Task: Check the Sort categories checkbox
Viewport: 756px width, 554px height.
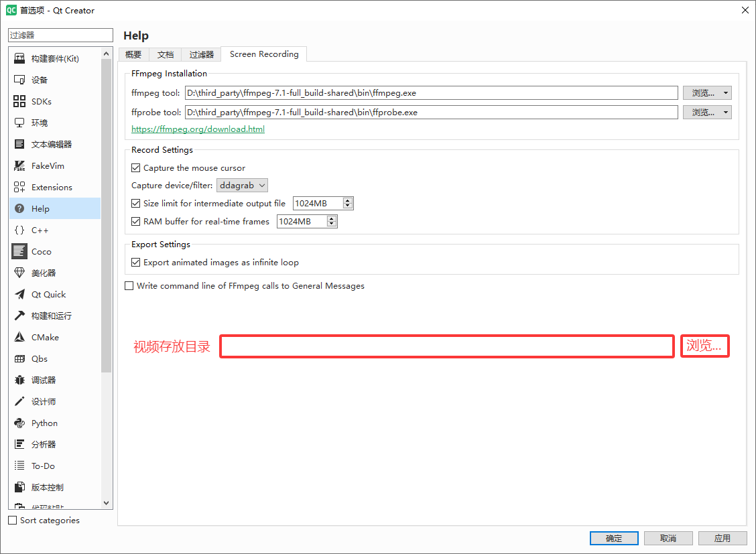Action: coord(13,521)
